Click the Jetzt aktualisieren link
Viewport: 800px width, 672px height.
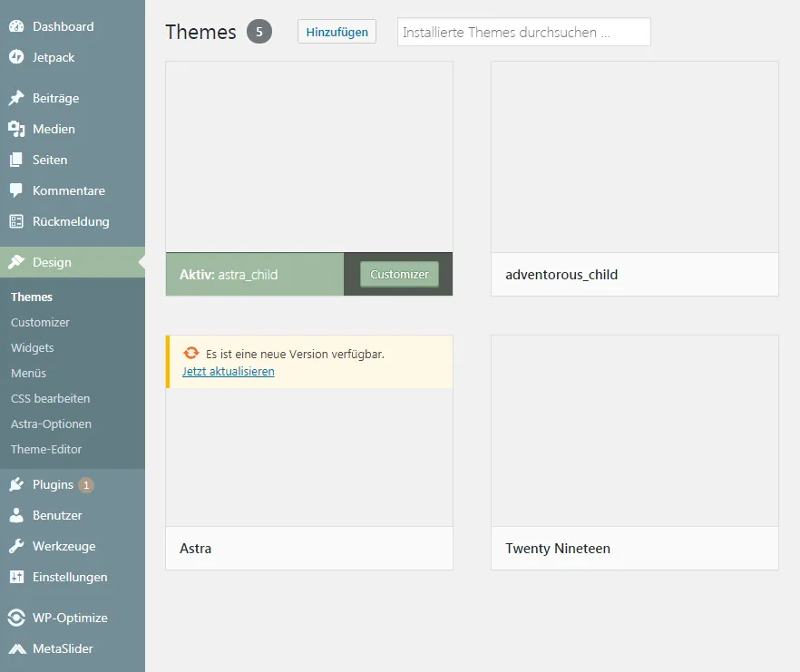228,372
